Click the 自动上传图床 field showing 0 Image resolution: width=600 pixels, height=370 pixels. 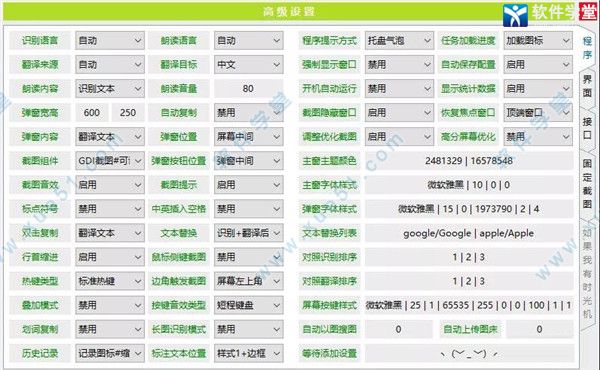click(540, 329)
